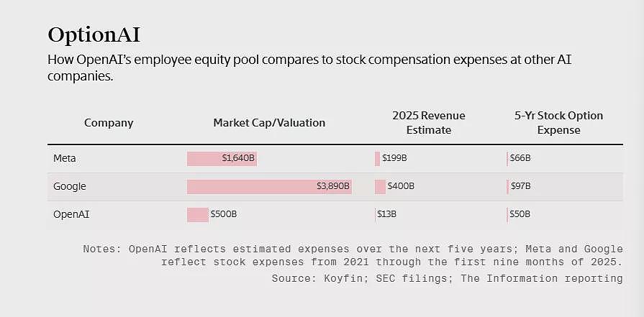Click the Market Cap/Valuation column header
The height and width of the screenshot is (317, 644).
click(269, 123)
